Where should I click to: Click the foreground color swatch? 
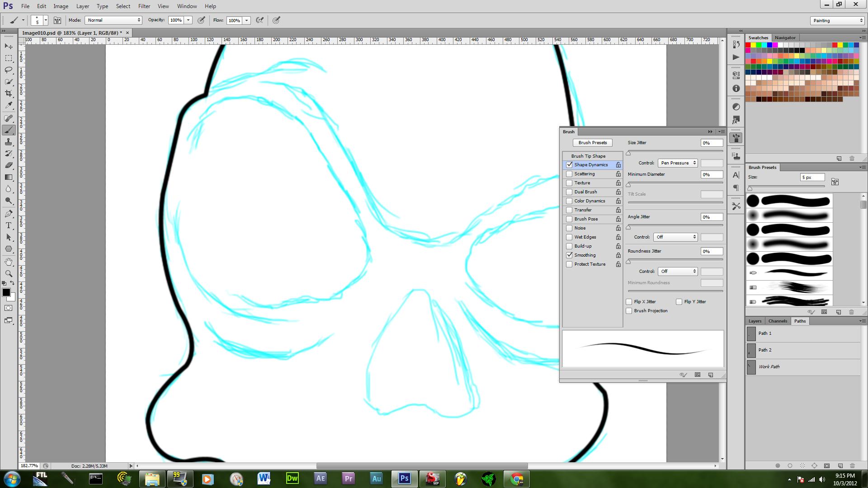6,292
